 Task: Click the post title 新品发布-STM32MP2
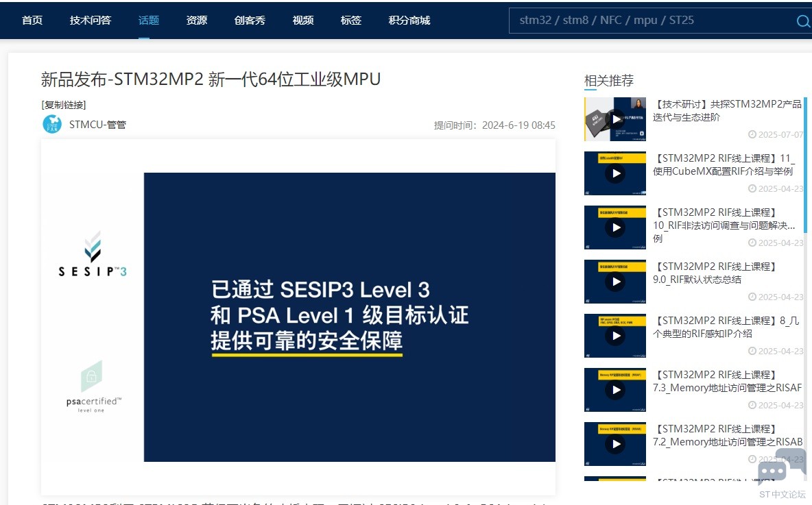(x=211, y=79)
